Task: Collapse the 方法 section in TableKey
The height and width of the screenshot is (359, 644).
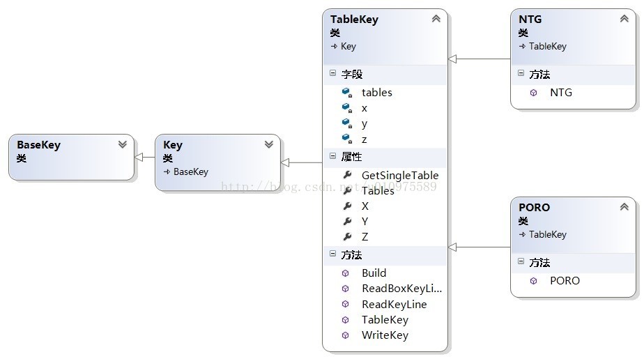Action: (333, 254)
